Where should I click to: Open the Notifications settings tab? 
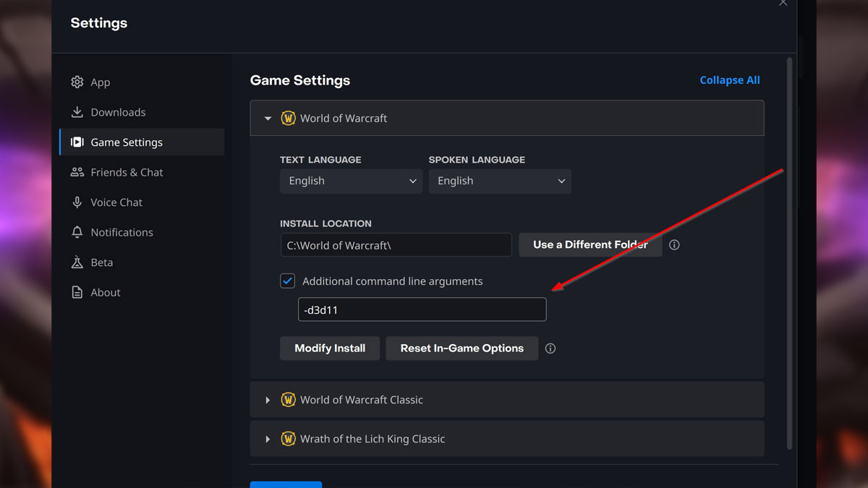click(142, 232)
